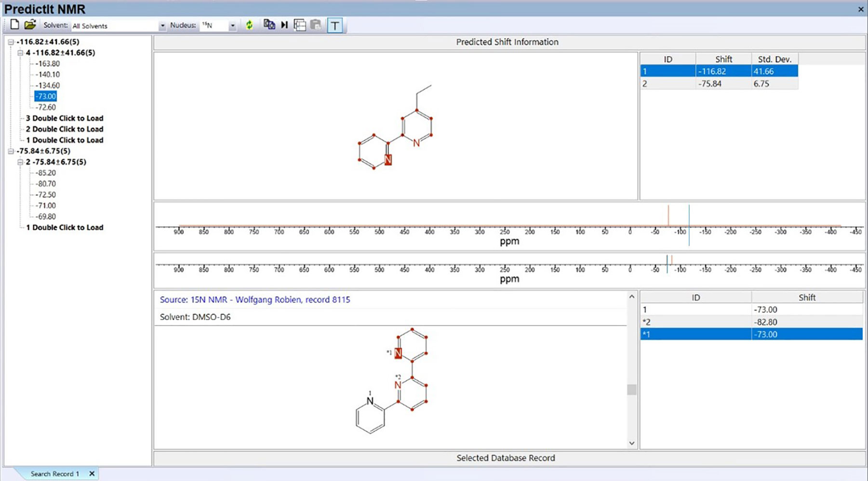Click the greyed-out paste icon
The image size is (868, 481).
point(316,25)
